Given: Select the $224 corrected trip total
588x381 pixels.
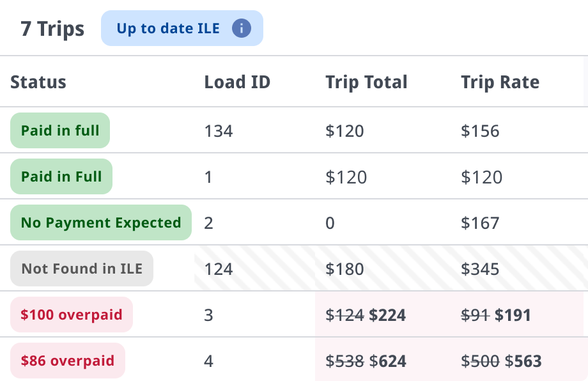Looking at the screenshot, I should point(387,315).
